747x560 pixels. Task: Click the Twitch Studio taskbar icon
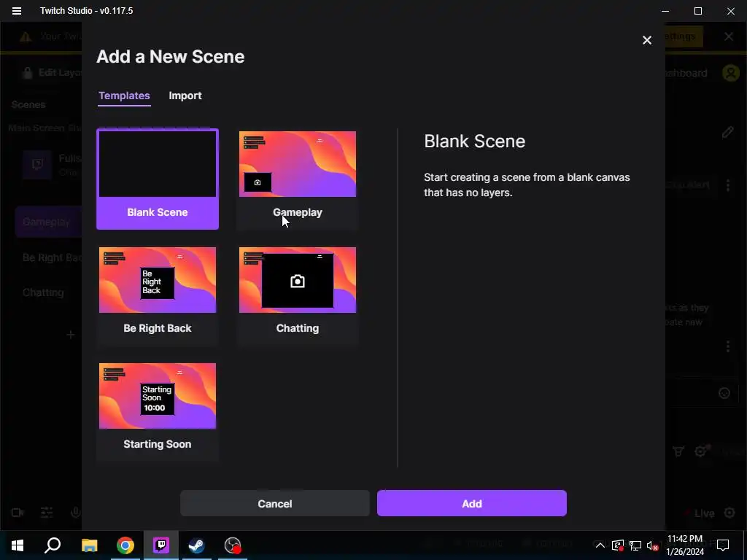(161, 545)
